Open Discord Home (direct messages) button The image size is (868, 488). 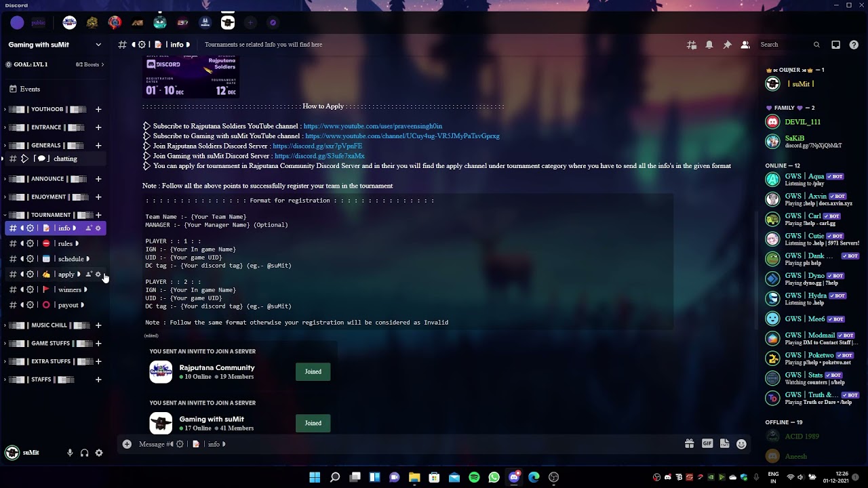pyautogui.click(x=18, y=22)
